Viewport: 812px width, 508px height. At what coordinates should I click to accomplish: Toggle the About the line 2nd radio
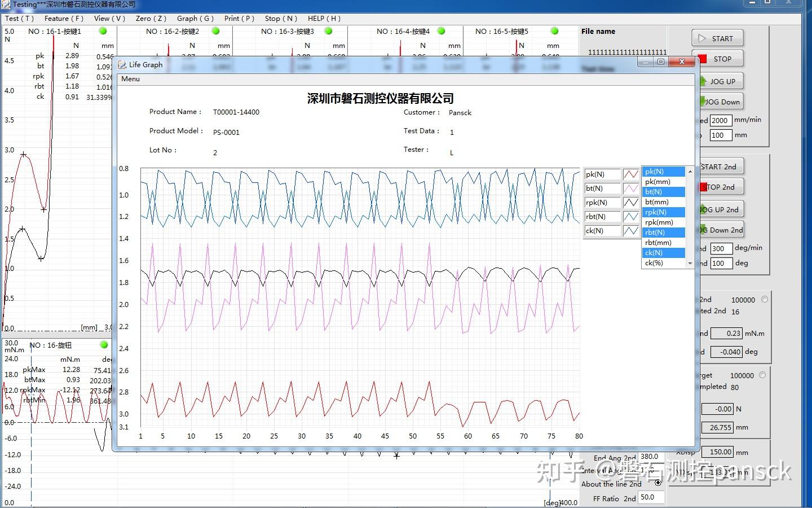click(658, 483)
